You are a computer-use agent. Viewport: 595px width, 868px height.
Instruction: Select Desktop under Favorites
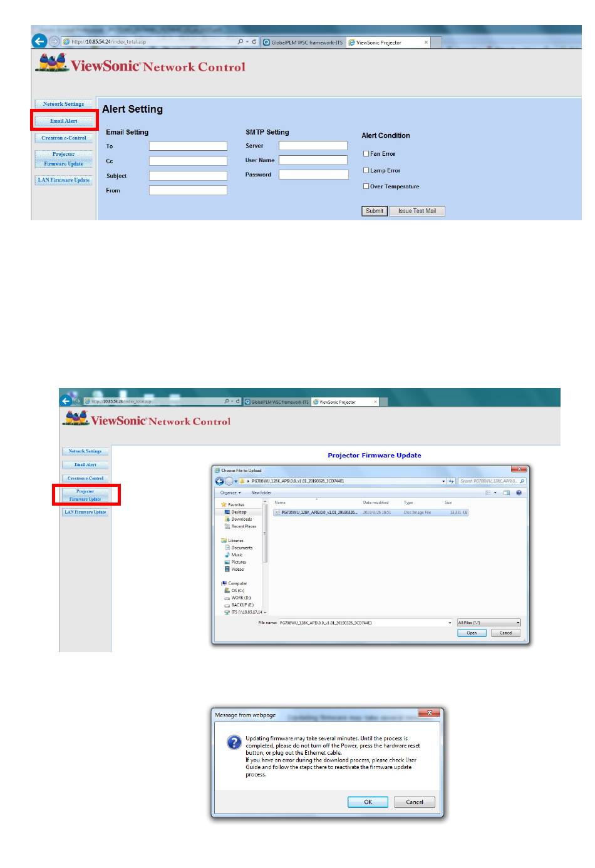[x=235, y=512]
